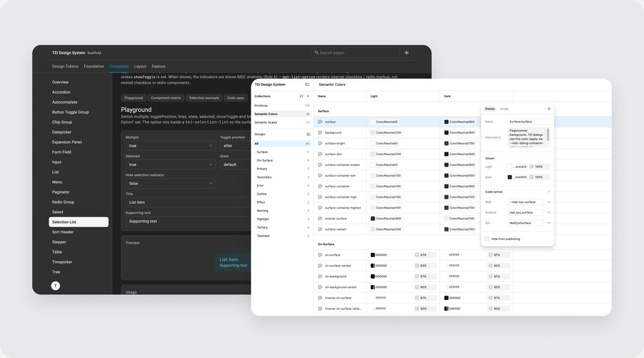Click the color icon of surface-container-low row
Image resolution: width=644 pixels, height=358 pixels.
[x=320, y=176]
